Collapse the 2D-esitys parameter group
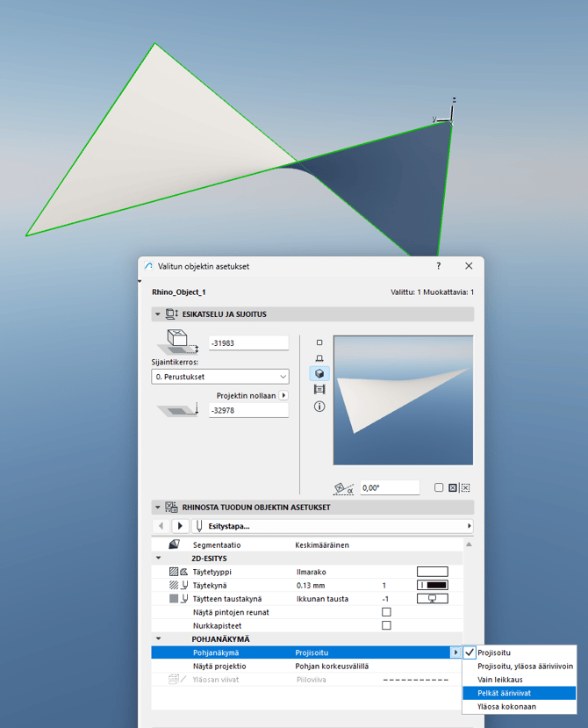 click(158, 558)
